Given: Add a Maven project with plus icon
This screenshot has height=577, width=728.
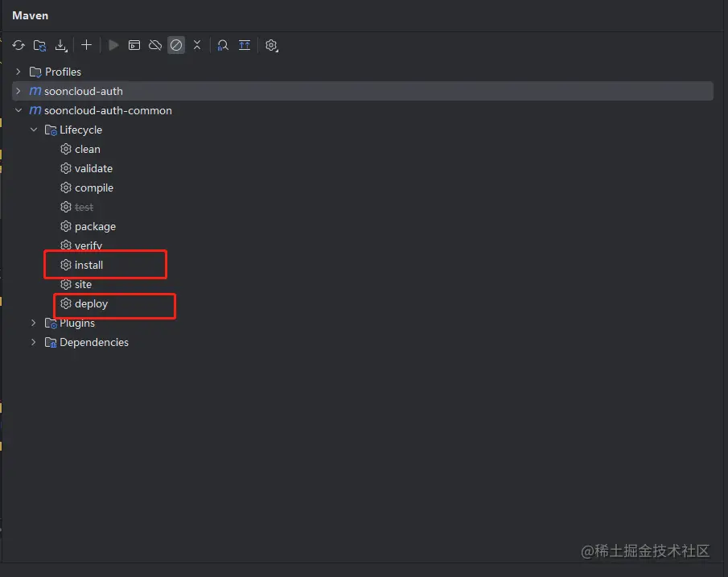Looking at the screenshot, I should pos(86,45).
